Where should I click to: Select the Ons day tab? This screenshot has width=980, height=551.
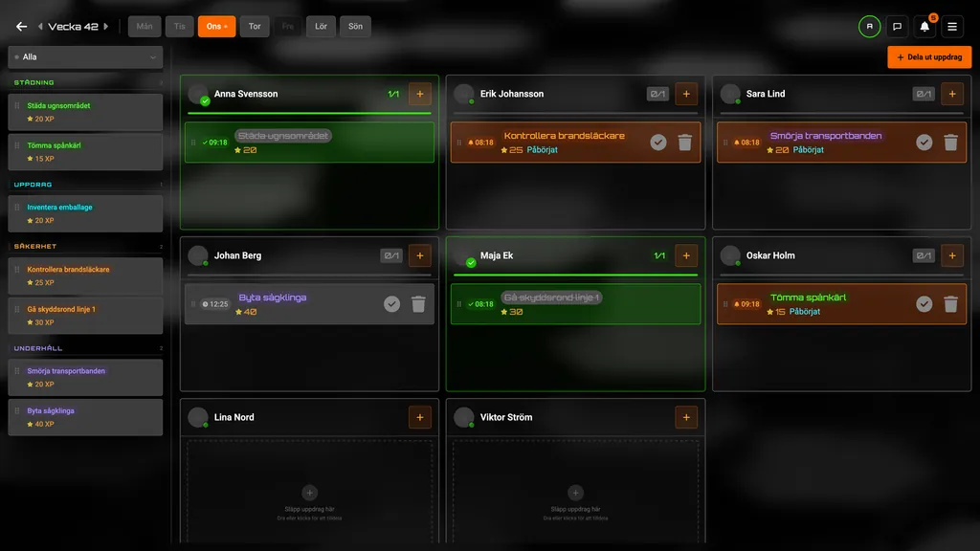(217, 26)
